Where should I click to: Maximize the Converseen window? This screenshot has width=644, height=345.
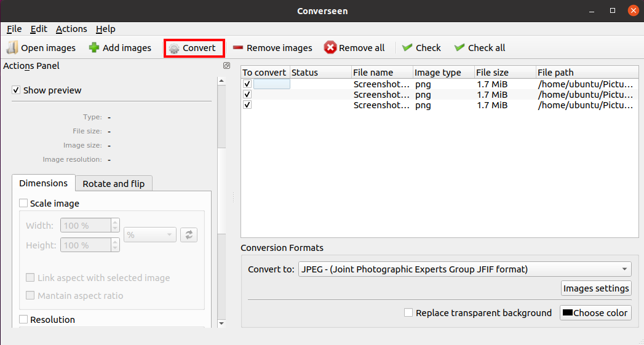tap(613, 10)
